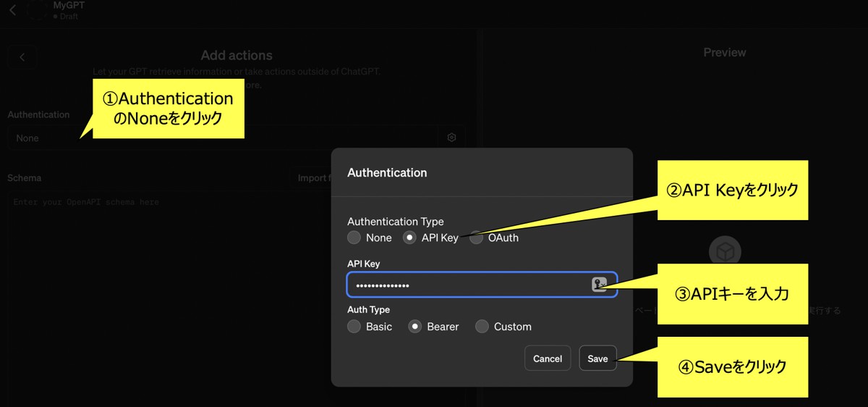Select the None authentication type
Image resolution: width=868 pixels, height=407 pixels.
click(354, 238)
